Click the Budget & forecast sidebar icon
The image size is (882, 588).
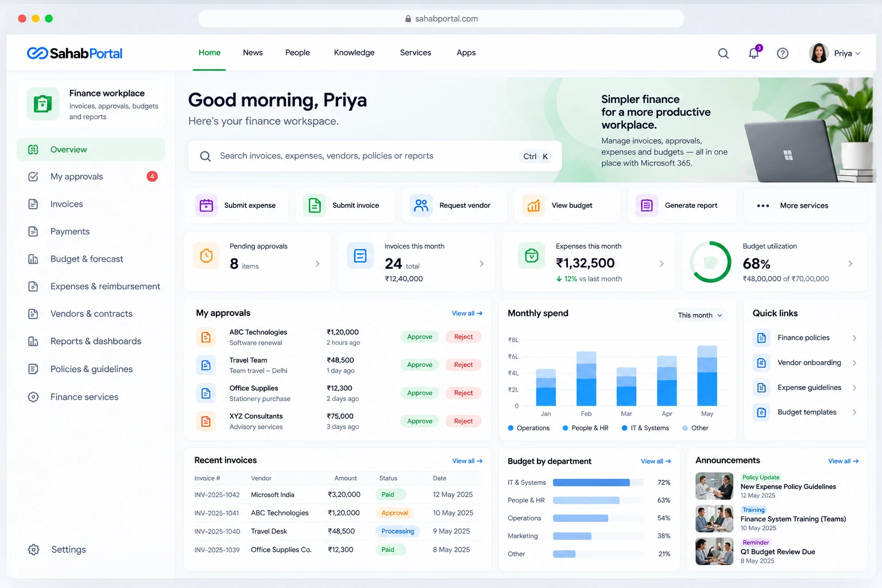33,259
